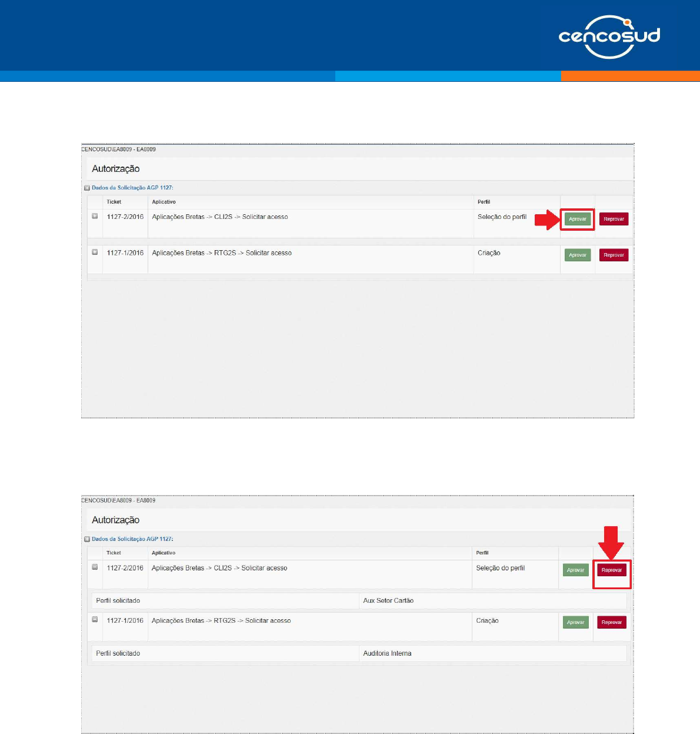Approve the CLI2S request in upper panel
The width and height of the screenshot is (700, 734).
[x=578, y=219]
